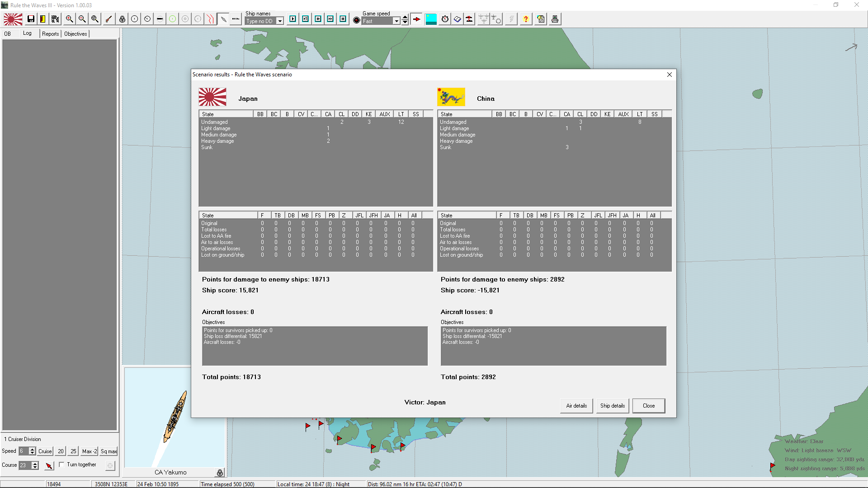868x488 pixels.
Task: Close Scenario results dialog with X
Action: 670,75
